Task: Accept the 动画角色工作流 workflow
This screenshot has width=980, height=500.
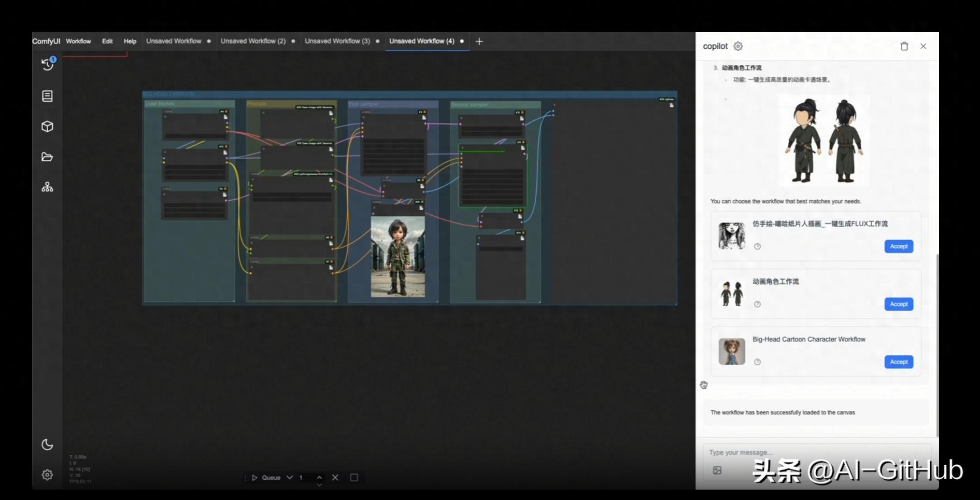Action: 898,304
